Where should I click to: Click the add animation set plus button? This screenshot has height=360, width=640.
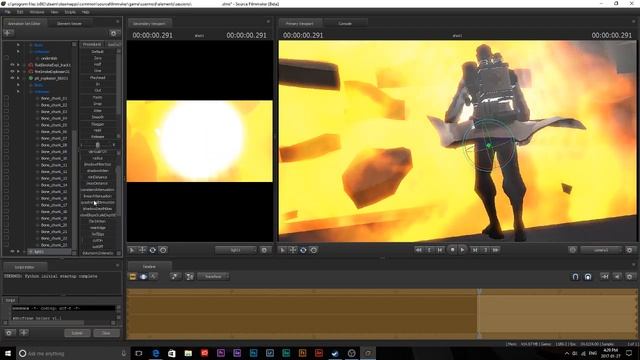(8, 33)
